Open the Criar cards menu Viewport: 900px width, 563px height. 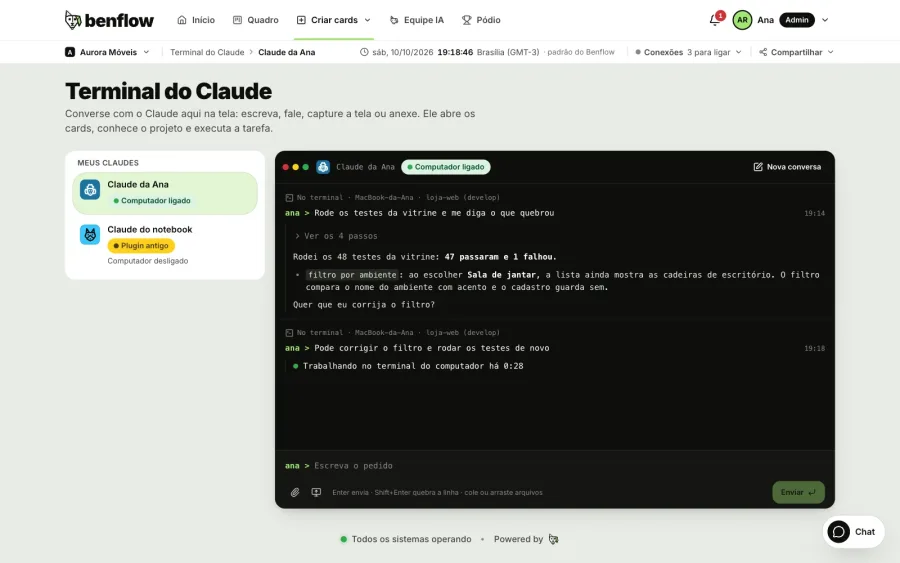(x=333, y=20)
